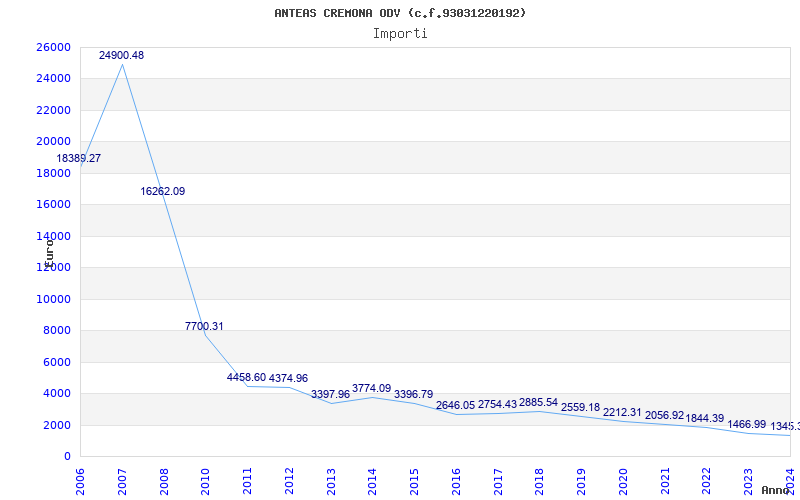Screen dimensions: 800x500
Task: Click the 2000 y-axis value
Action: 57,425
